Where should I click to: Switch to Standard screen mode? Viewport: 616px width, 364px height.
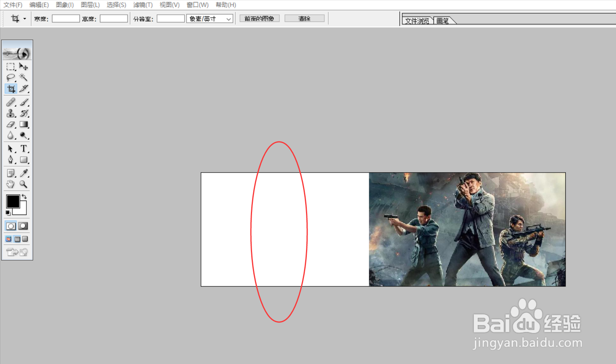(9, 239)
